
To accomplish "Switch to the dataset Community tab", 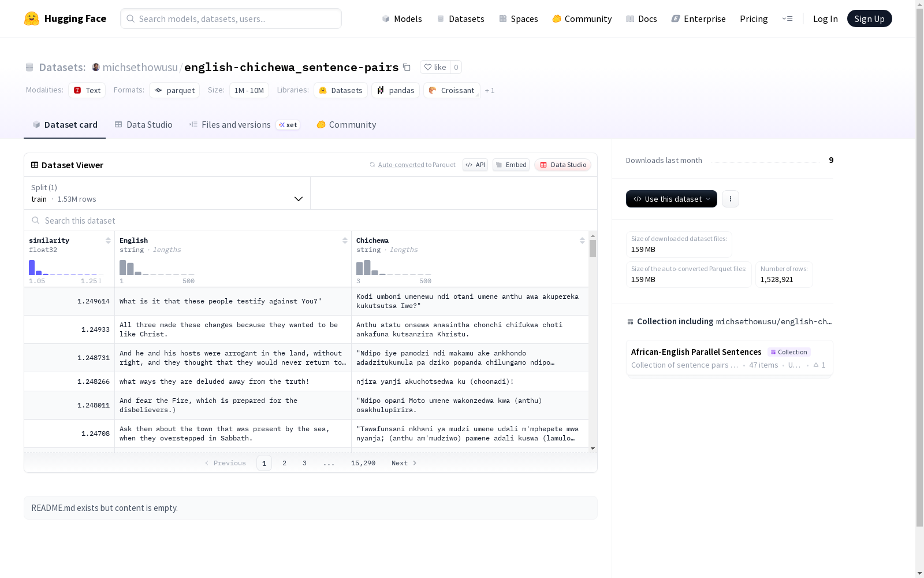I will [346, 125].
